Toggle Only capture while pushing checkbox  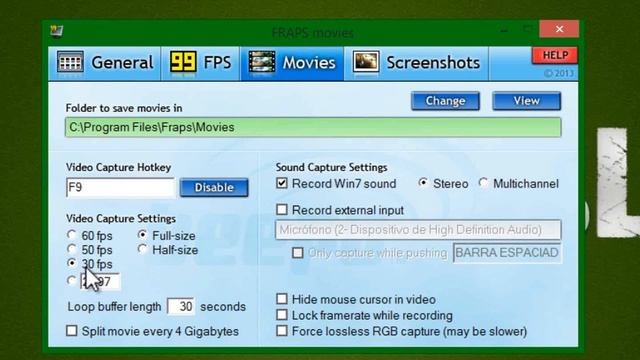click(x=298, y=253)
